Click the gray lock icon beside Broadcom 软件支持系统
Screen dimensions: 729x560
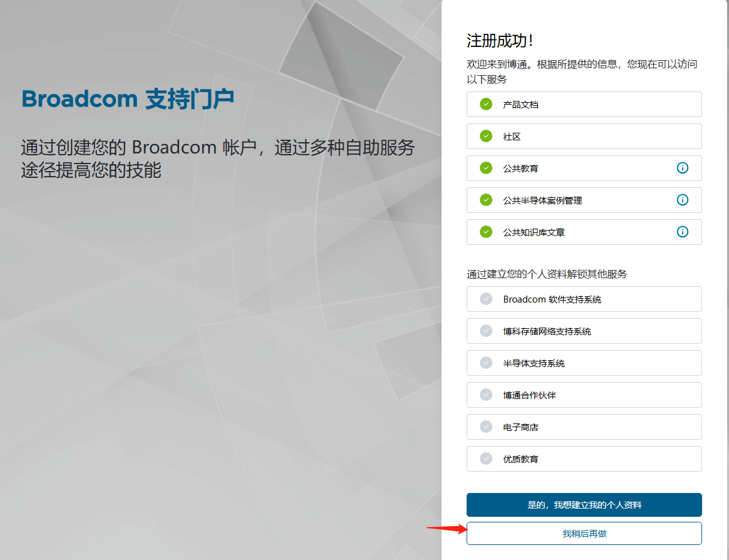tap(486, 299)
